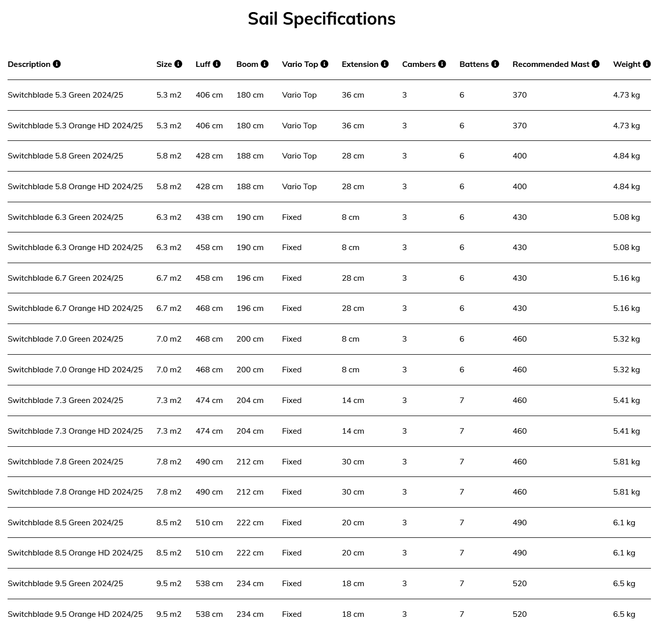Select Switchblade 9.5 Orange HD 2024/25 row
The width and height of the screenshot is (659, 644).
click(329, 614)
